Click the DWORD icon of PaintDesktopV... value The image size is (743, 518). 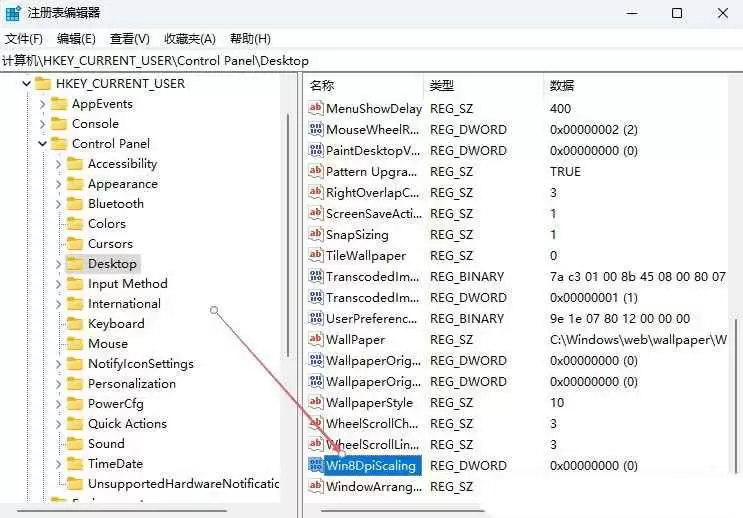click(x=316, y=150)
